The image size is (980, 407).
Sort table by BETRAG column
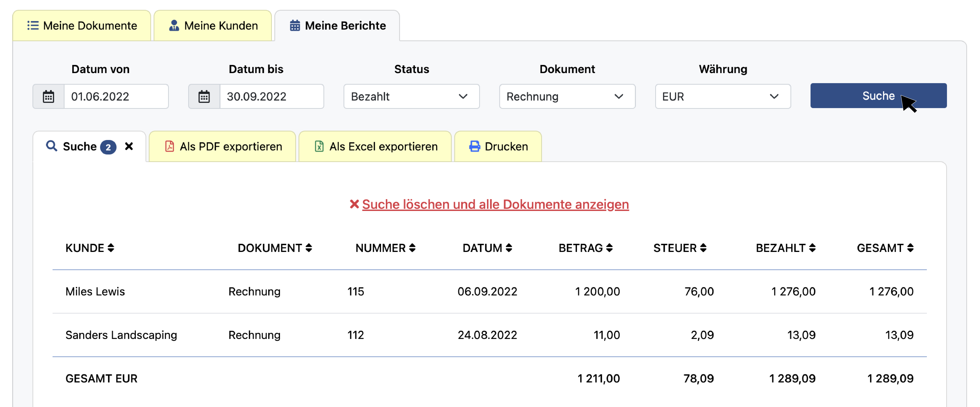tap(585, 248)
